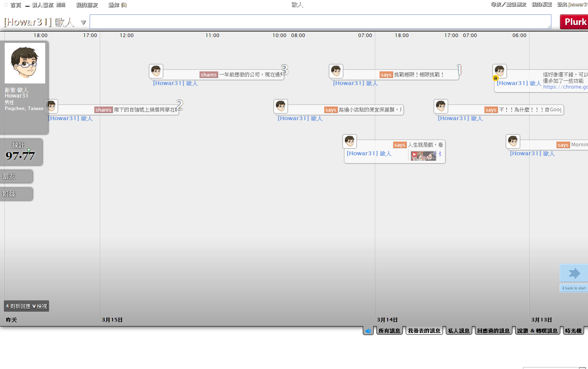Screen dimensions: 588x369
Task: Click the large profile avatar picture
Action: point(25,63)
